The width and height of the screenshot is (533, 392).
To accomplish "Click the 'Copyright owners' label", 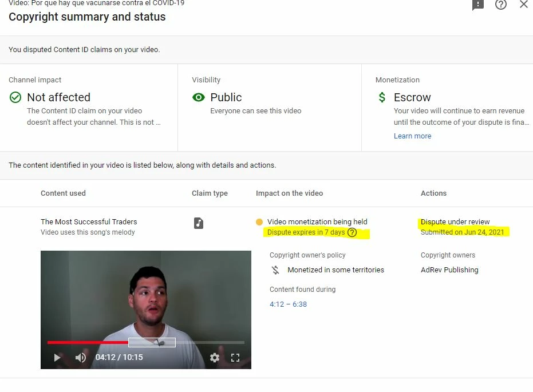I will pos(448,255).
